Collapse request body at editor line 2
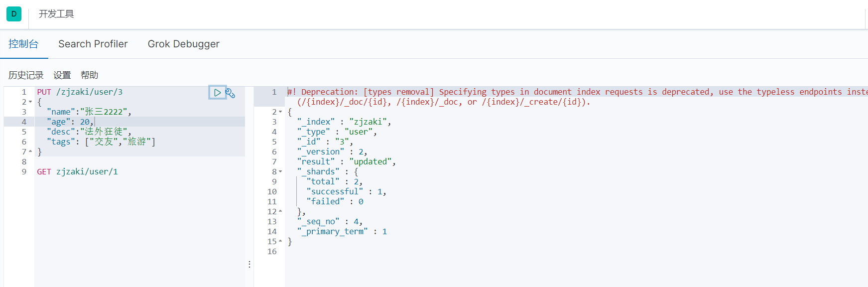The width and height of the screenshot is (868, 287). click(x=30, y=102)
